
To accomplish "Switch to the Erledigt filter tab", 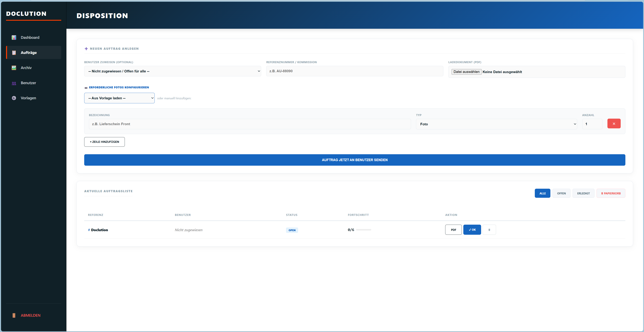I will point(583,193).
